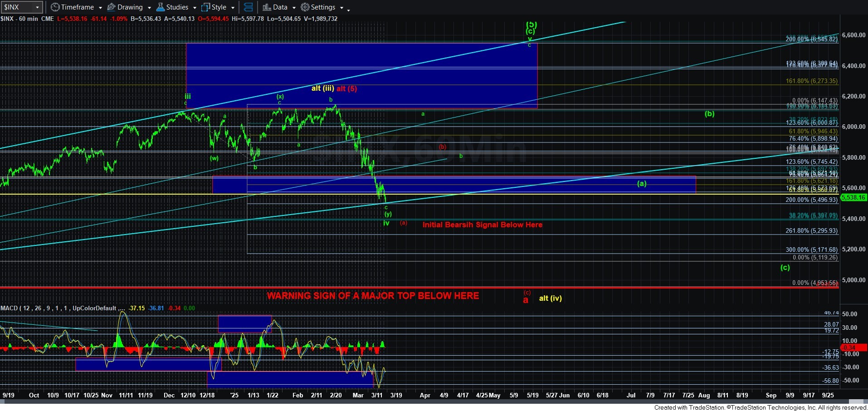This screenshot has height=411, width=868.
Task: Click the 5,000.00 price axis label
Action: pos(853,280)
